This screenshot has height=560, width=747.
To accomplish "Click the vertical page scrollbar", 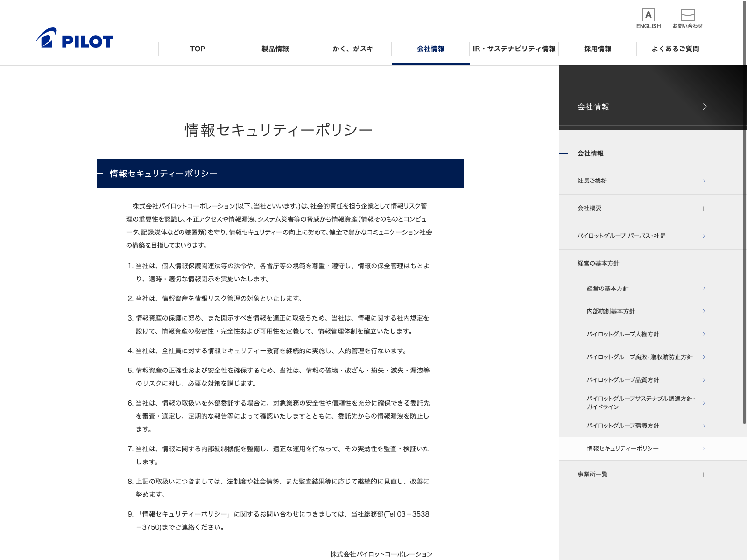I will (x=744, y=210).
